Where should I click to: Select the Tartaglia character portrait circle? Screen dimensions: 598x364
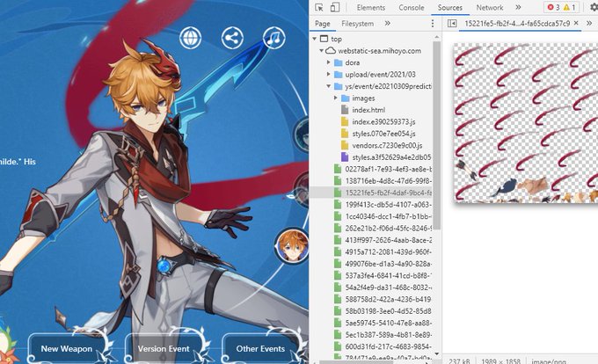(x=292, y=246)
